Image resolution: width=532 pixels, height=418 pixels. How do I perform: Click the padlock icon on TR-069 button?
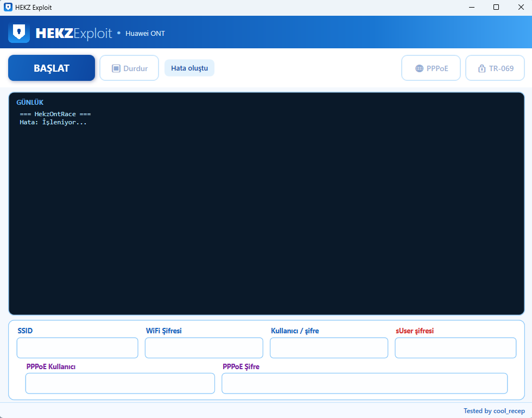(482, 68)
